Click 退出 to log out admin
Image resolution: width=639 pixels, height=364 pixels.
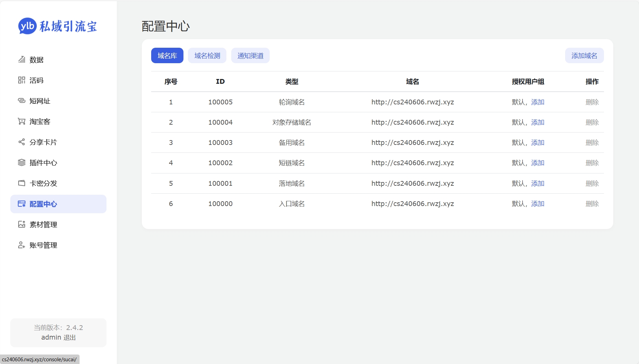tap(70, 338)
